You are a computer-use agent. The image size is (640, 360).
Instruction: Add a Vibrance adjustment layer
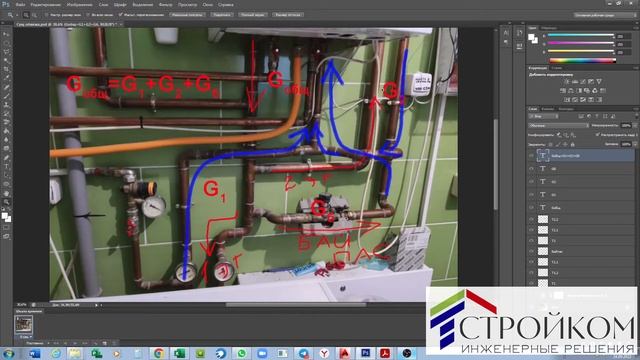(600, 82)
